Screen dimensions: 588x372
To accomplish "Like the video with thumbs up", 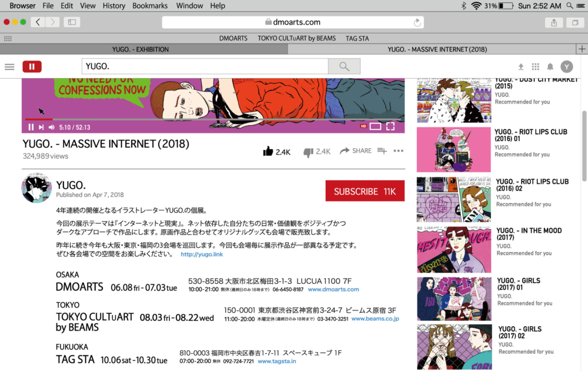I will 269,152.
